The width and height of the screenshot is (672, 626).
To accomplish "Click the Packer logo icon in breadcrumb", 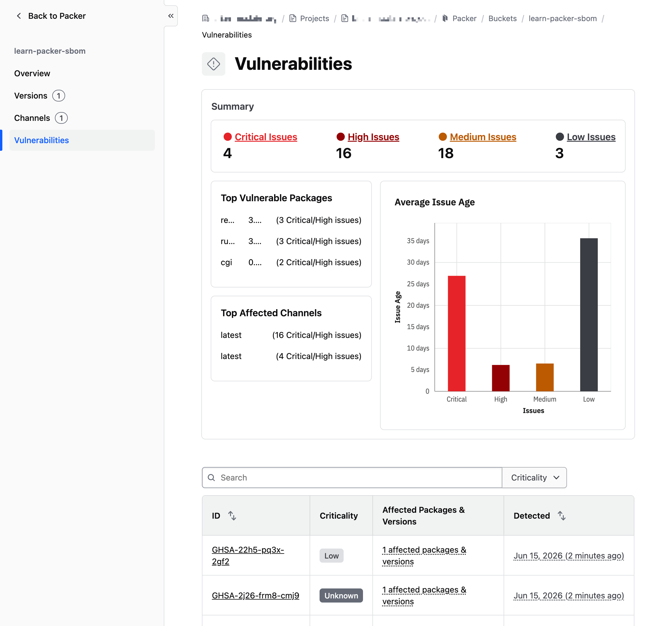I will click(x=445, y=18).
